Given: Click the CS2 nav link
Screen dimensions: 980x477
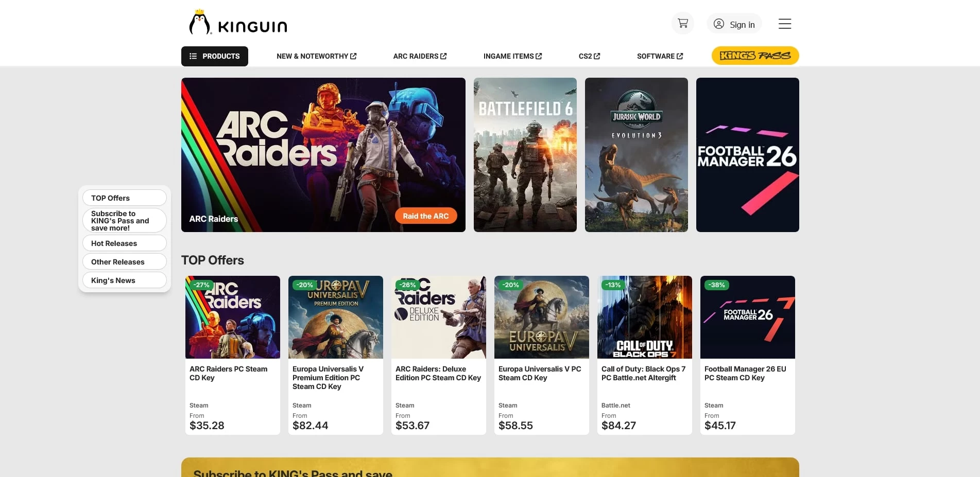Looking at the screenshot, I should (589, 56).
